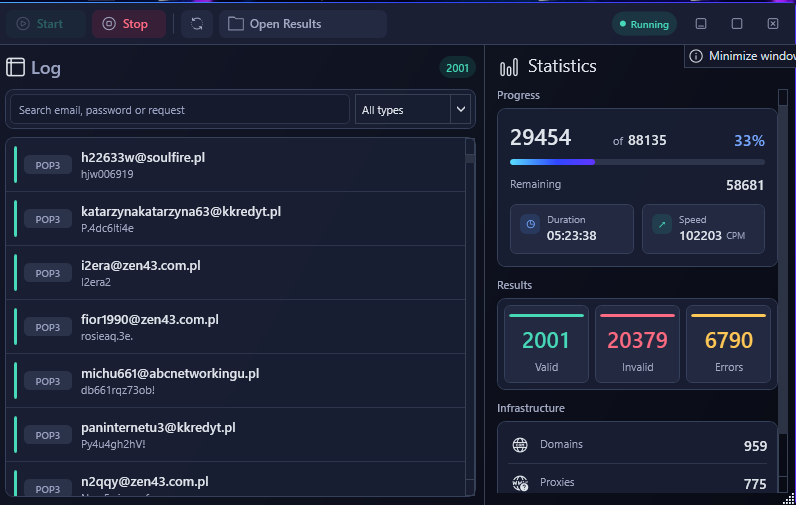
Task: Select the n2qqy@zen43.com.pl entry
Action: [236, 479]
